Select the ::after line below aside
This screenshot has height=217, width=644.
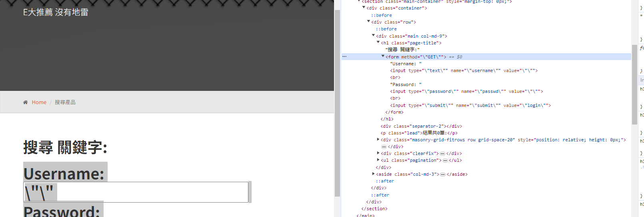pos(385,181)
